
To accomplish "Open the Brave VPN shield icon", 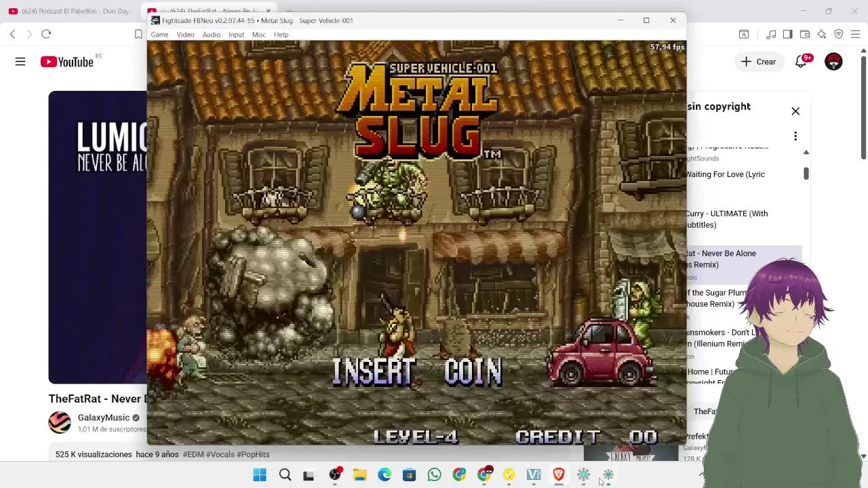I will [x=839, y=34].
